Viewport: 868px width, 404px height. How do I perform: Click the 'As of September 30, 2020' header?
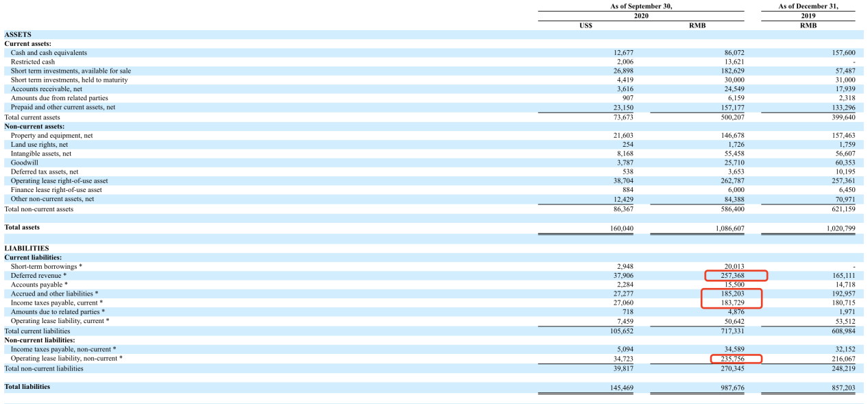641,11
